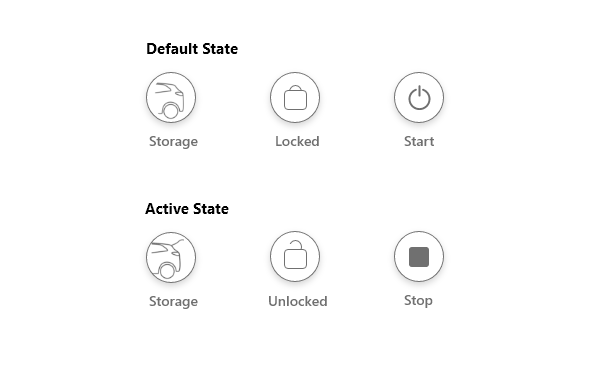The height and width of the screenshot is (370, 595).
Task: Select the "Stop" label beneath the square button
Action: [418, 301]
